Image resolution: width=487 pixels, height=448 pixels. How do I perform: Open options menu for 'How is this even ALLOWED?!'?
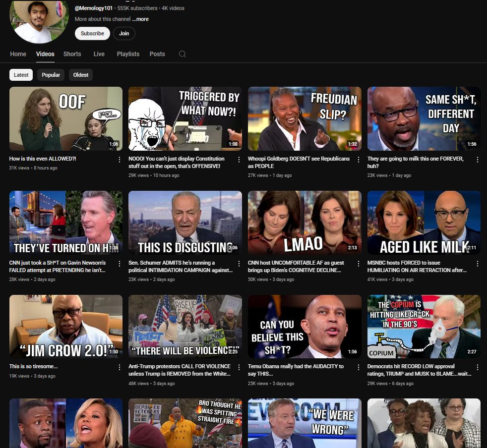(x=119, y=160)
